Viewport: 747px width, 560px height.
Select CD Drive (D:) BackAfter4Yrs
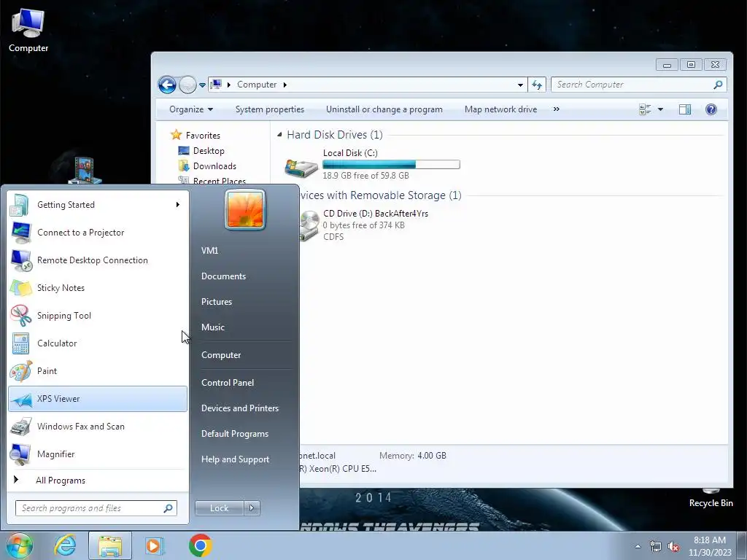pyautogui.click(x=365, y=225)
